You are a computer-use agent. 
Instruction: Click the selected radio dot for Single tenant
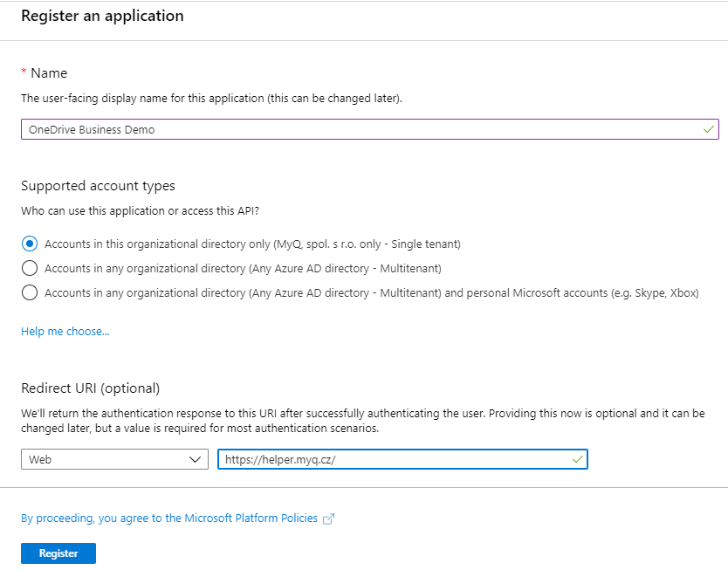[x=29, y=244]
